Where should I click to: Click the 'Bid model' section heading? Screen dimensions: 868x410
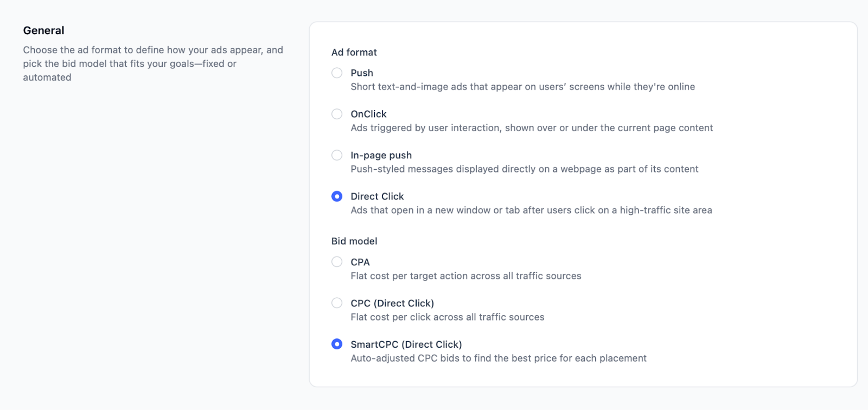coord(354,241)
